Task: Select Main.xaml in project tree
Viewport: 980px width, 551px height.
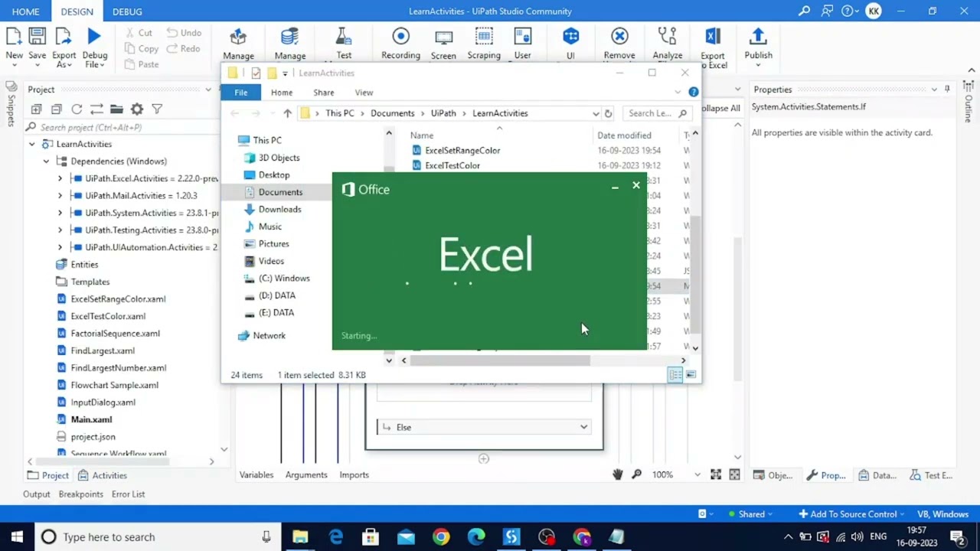Action: point(91,419)
